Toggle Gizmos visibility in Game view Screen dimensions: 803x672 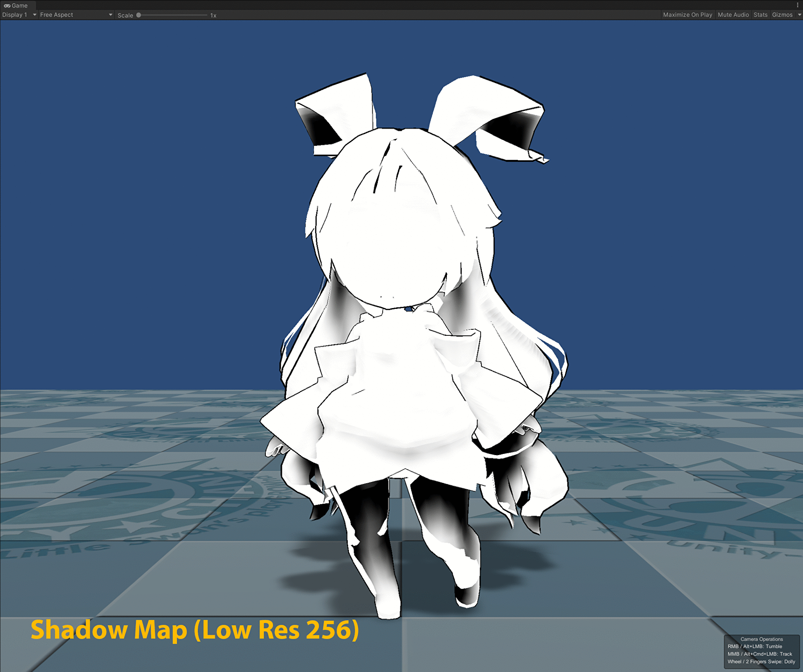click(782, 15)
